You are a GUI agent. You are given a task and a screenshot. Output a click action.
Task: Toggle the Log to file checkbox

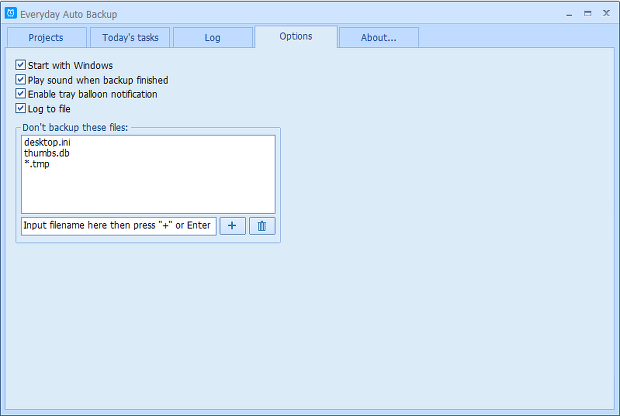tap(21, 108)
